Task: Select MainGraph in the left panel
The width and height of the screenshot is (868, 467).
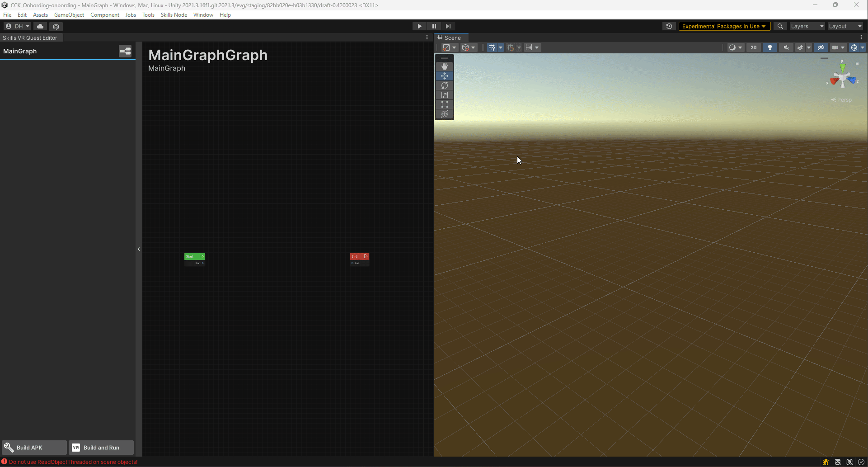Action: [x=20, y=51]
